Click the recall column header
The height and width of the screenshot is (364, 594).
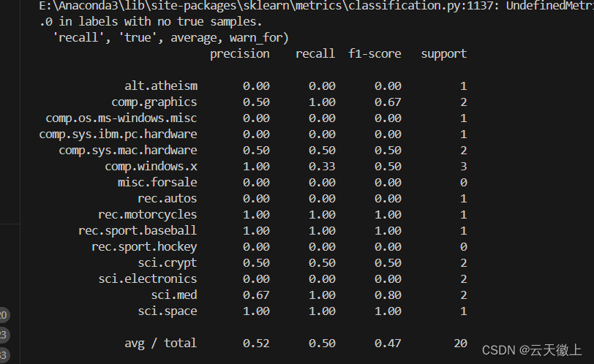click(x=315, y=53)
